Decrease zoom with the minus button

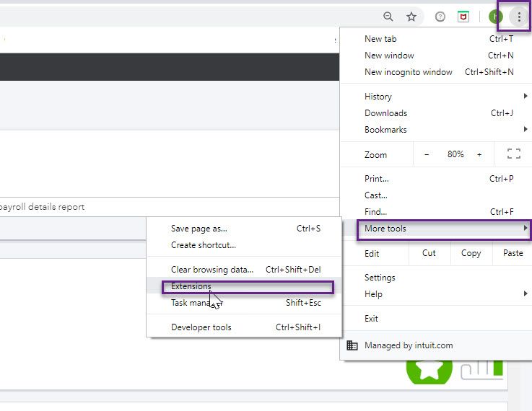[x=427, y=154]
